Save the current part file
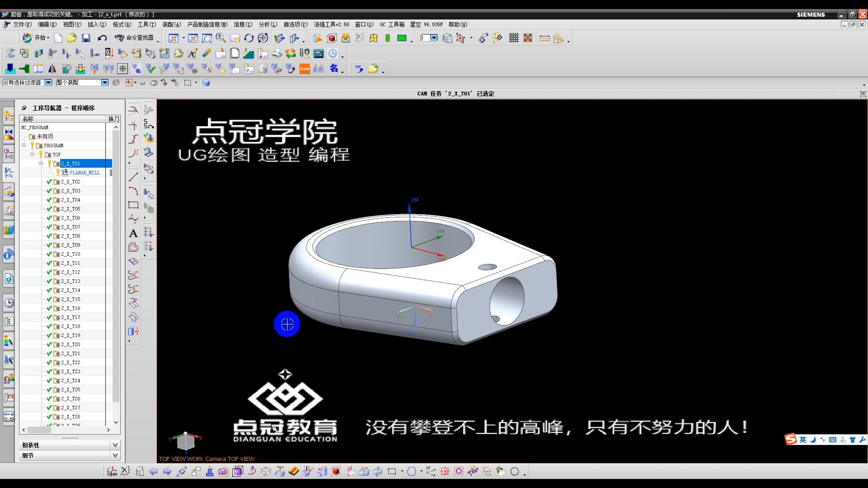868x488 pixels. click(x=86, y=38)
